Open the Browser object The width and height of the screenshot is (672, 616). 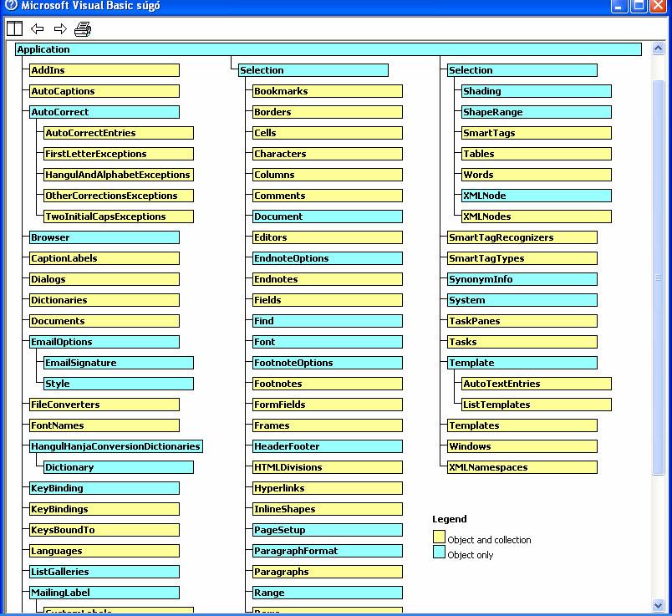tap(104, 237)
